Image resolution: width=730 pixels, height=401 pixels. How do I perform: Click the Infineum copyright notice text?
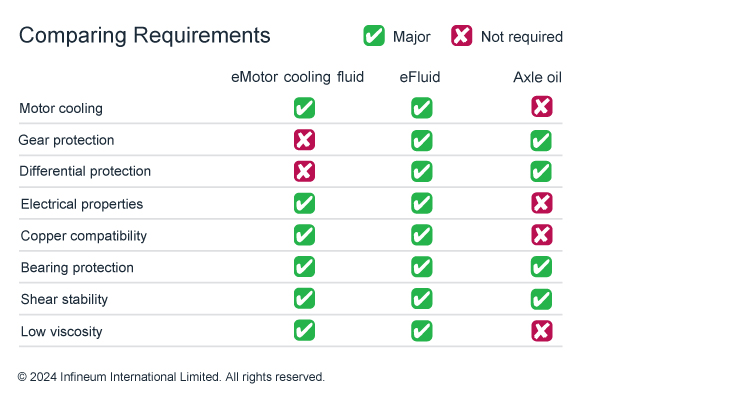pyautogui.click(x=171, y=376)
